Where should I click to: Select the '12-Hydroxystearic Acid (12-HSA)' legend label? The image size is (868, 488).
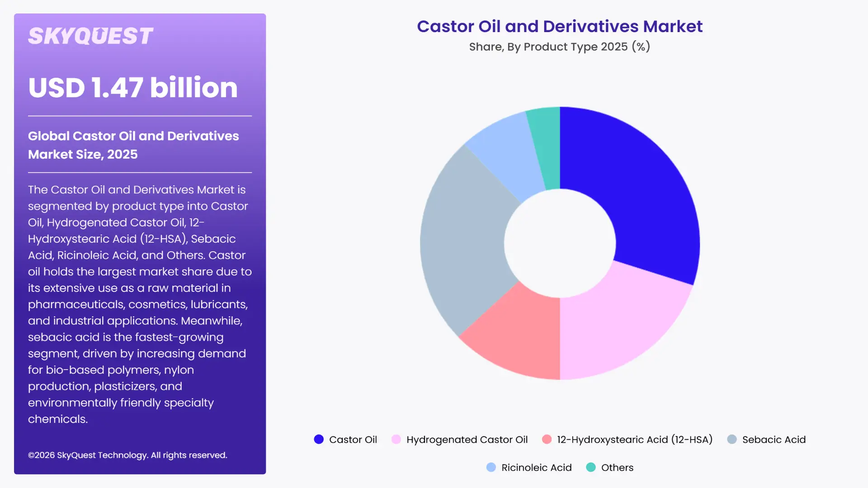635,440
